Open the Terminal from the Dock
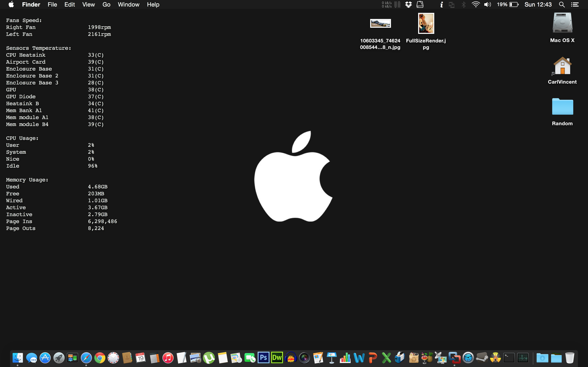This screenshot has height=367, width=588. coord(509,358)
